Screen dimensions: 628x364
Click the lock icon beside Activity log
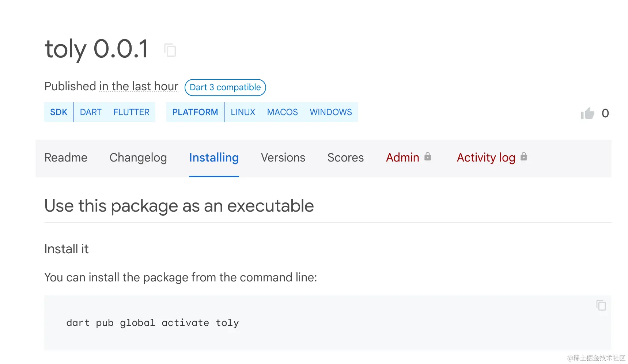coord(524,157)
